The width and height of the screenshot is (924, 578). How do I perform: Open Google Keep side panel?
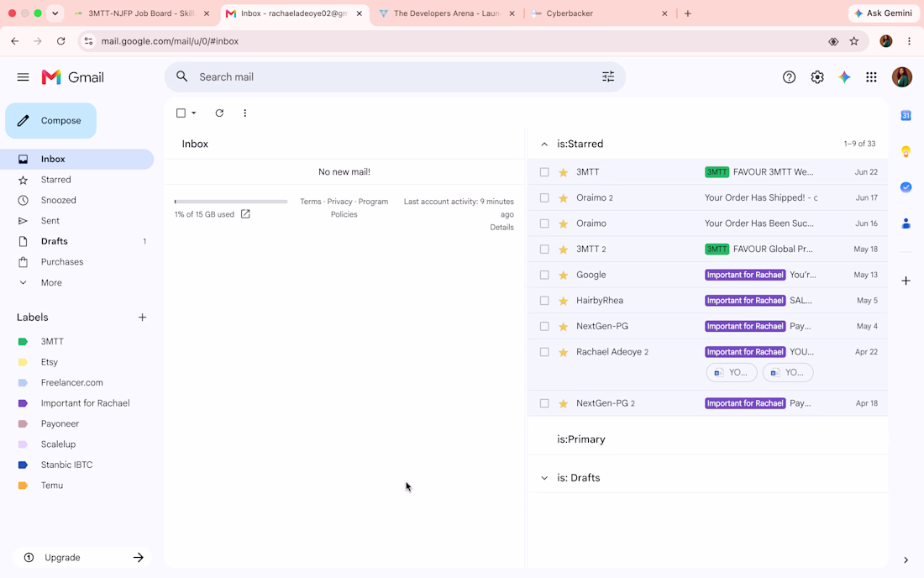click(x=906, y=151)
